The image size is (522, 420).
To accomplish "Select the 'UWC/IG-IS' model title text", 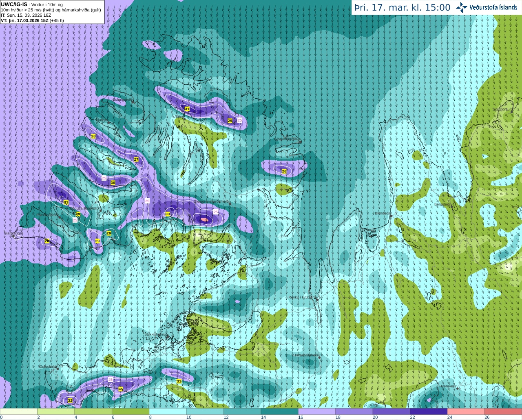I will (x=14, y=4).
